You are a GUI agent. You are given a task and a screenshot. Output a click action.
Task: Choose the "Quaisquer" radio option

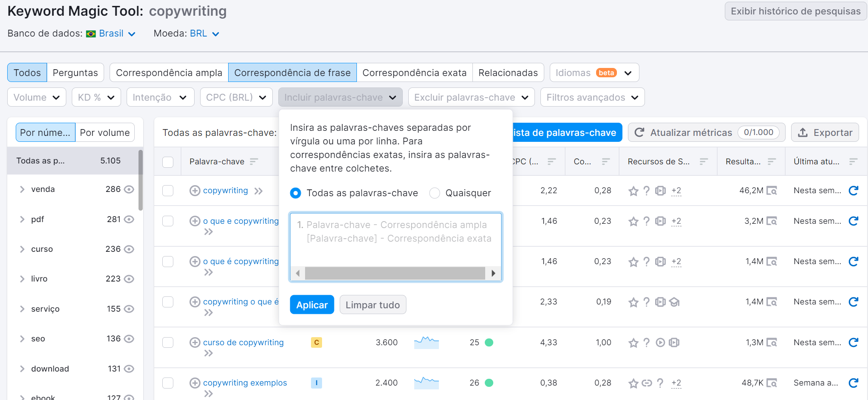click(435, 193)
